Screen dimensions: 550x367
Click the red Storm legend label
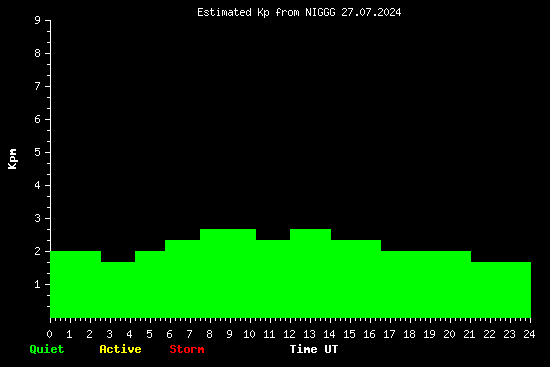[187, 349]
